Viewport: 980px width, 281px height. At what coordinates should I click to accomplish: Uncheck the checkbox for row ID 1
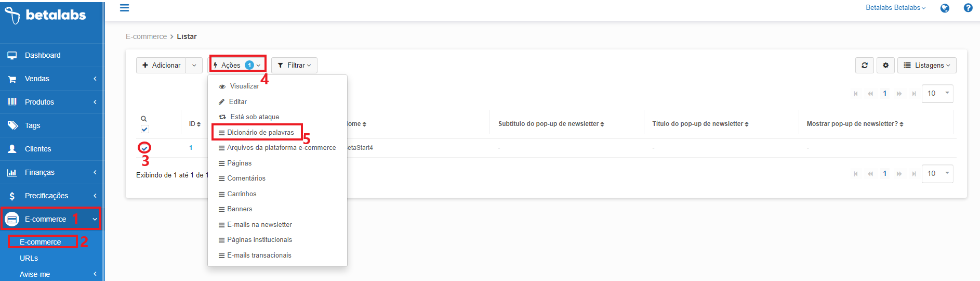[x=144, y=148]
